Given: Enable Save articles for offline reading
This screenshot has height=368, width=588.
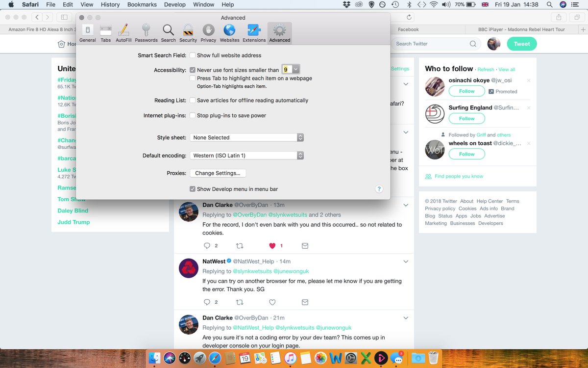Looking at the screenshot, I should (193, 100).
